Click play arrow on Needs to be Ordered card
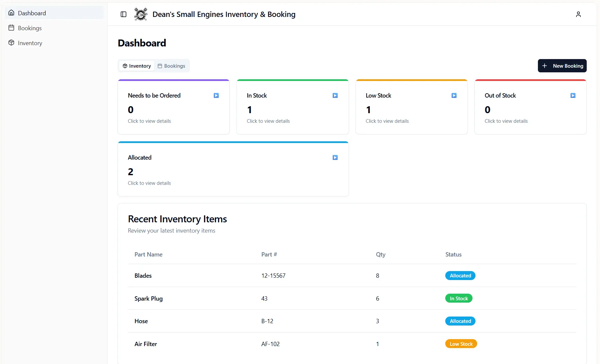The height and width of the screenshot is (364, 600). [216, 96]
